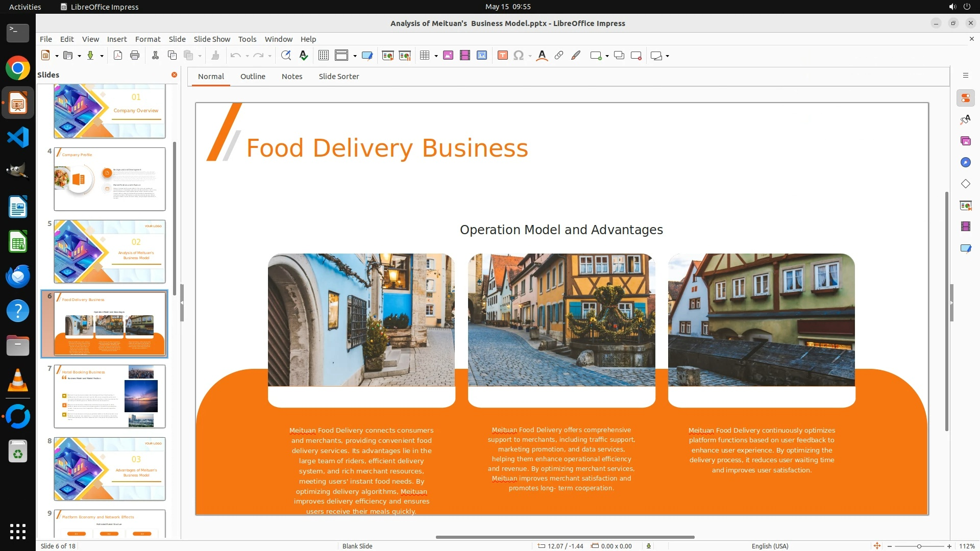Screen dimensions: 980x551
Task: Click the Start from First Slide icon
Action: [x=388, y=56]
